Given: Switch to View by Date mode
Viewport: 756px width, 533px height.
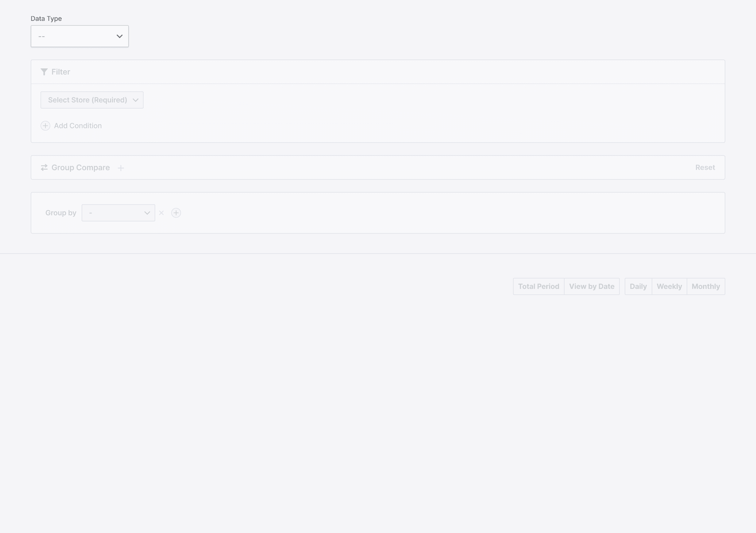Looking at the screenshot, I should 591,286.
